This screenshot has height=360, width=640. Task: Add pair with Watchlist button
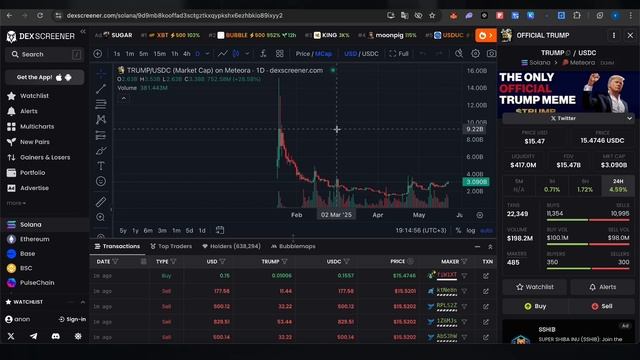[x=535, y=287]
